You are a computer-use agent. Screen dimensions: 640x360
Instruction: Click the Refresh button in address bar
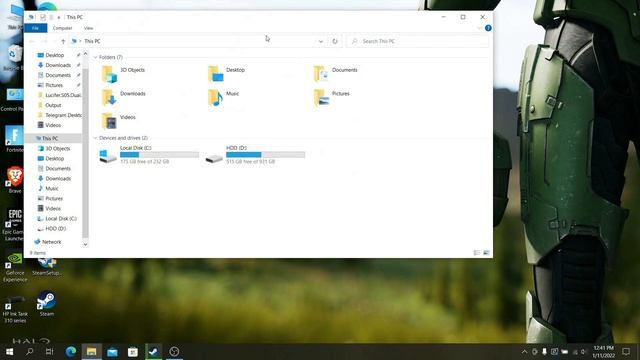pos(335,41)
